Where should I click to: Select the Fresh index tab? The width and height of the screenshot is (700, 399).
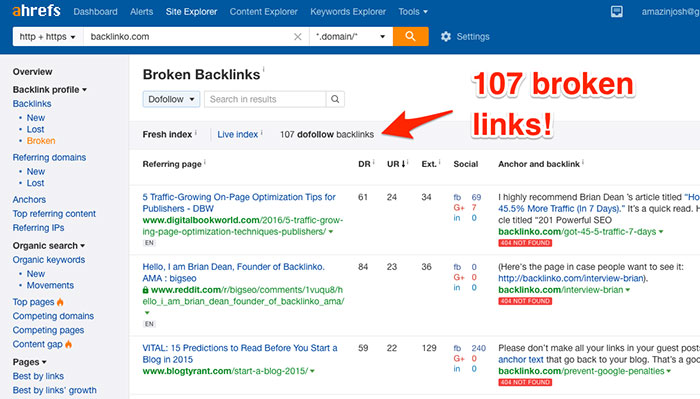coord(167,134)
